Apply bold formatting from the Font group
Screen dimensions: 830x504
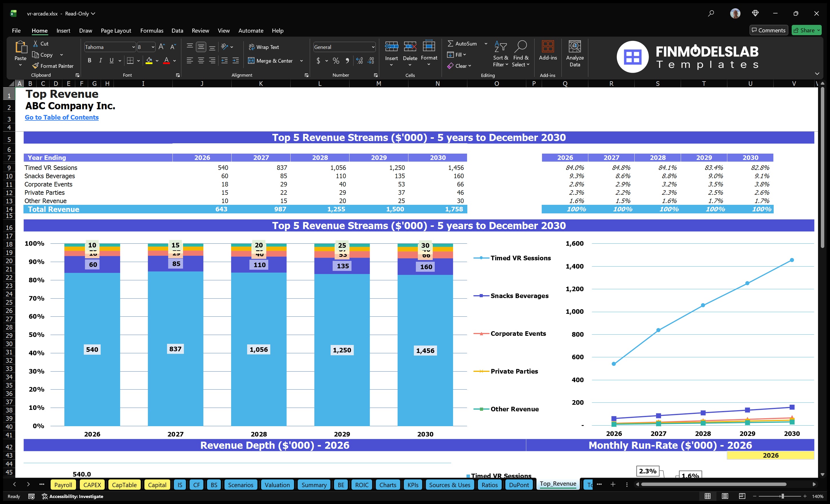pyautogui.click(x=89, y=61)
